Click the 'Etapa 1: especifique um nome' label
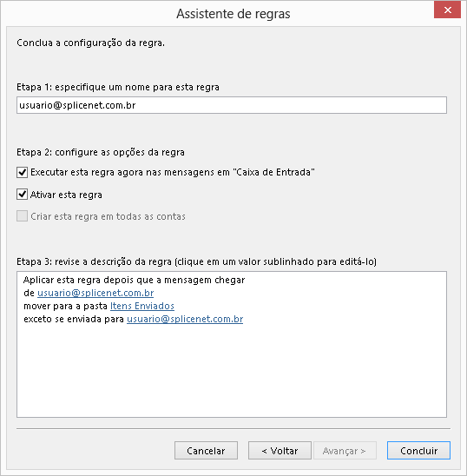 [x=118, y=87]
